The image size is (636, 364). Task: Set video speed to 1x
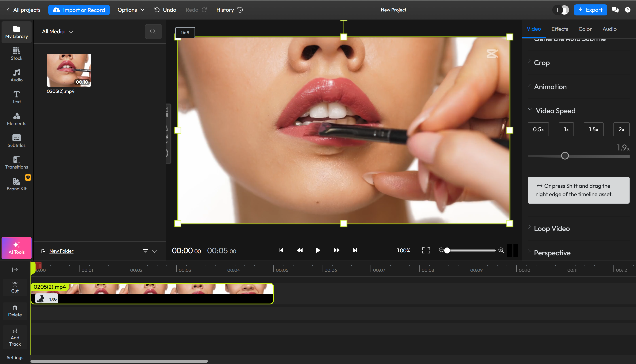click(566, 129)
